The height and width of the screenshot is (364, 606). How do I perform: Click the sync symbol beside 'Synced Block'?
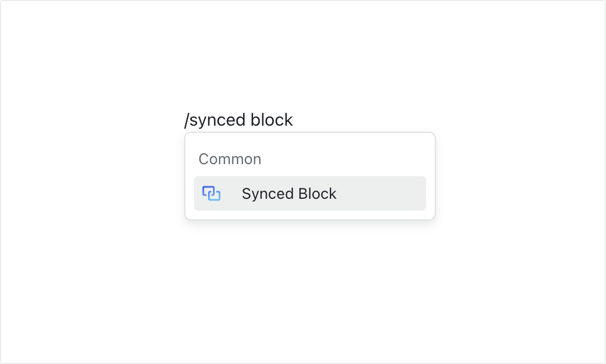coord(212,193)
